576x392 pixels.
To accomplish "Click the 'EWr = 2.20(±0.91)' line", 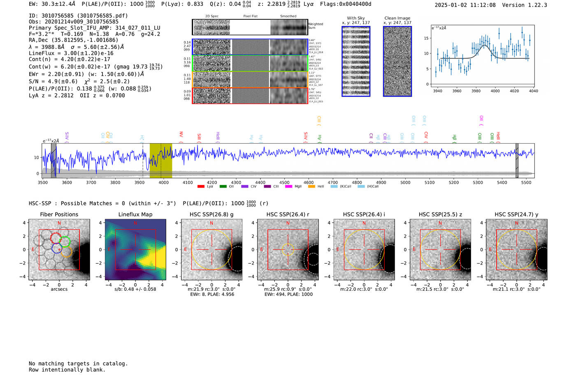I will [57, 74].
